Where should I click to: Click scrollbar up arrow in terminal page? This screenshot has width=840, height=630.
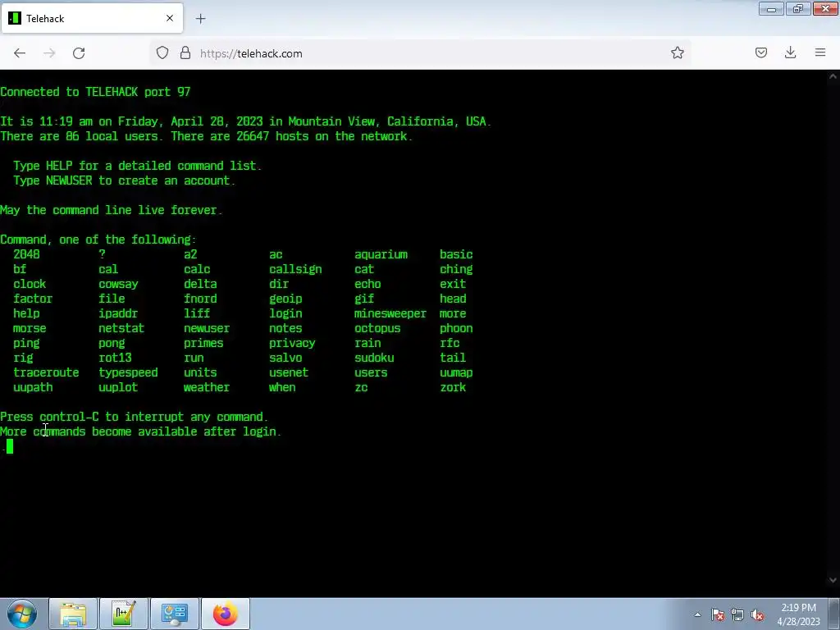pos(833,76)
